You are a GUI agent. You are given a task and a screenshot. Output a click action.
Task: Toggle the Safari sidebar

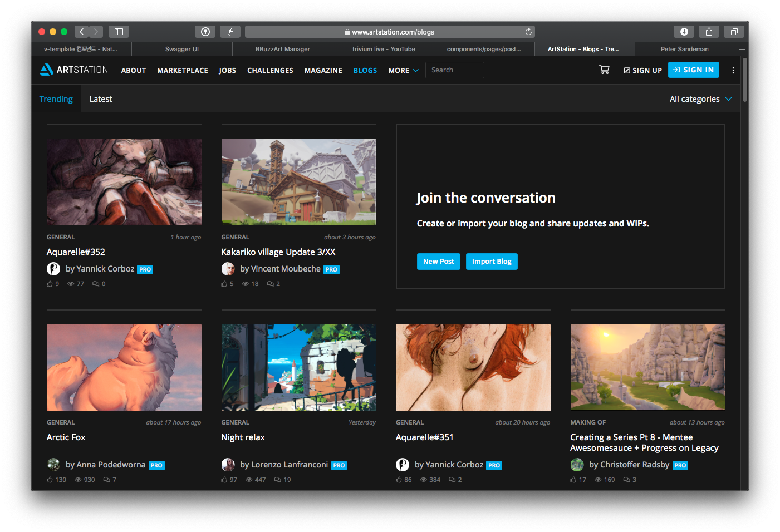119,32
